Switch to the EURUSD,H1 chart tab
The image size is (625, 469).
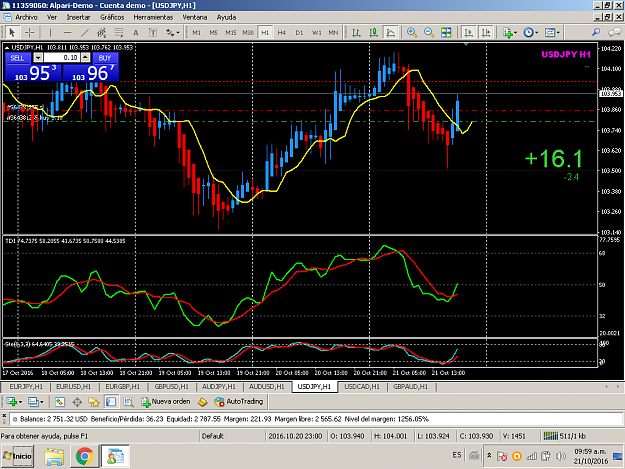pos(73,387)
